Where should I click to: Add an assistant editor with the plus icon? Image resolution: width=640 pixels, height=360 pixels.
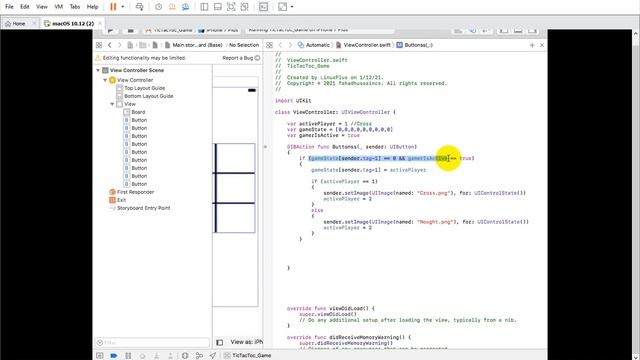[x=532, y=45]
